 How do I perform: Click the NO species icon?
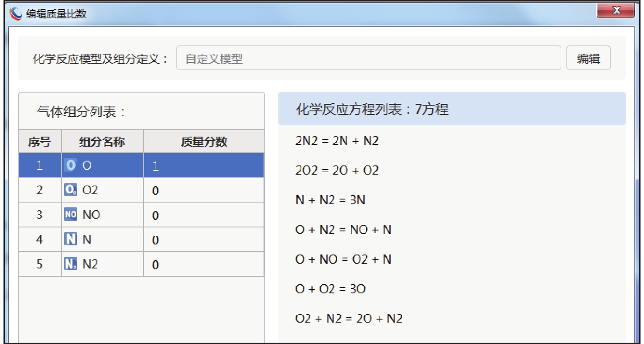(x=71, y=214)
